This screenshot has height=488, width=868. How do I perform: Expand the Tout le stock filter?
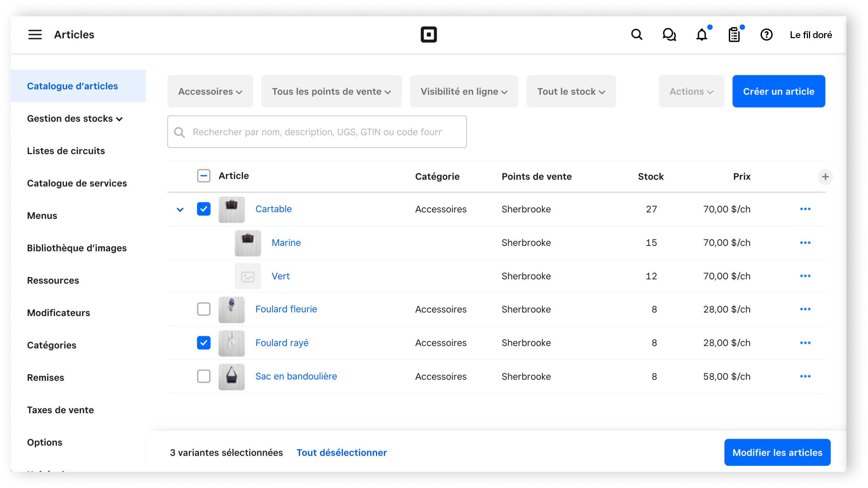tap(571, 91)
